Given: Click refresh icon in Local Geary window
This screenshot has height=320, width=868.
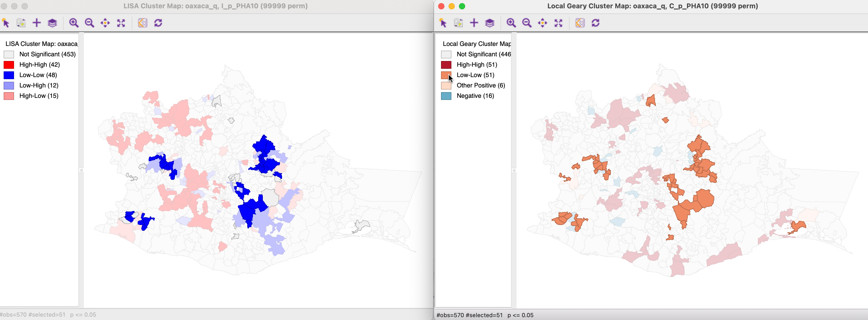Looking at the screenshot, I should coord(595,23).
